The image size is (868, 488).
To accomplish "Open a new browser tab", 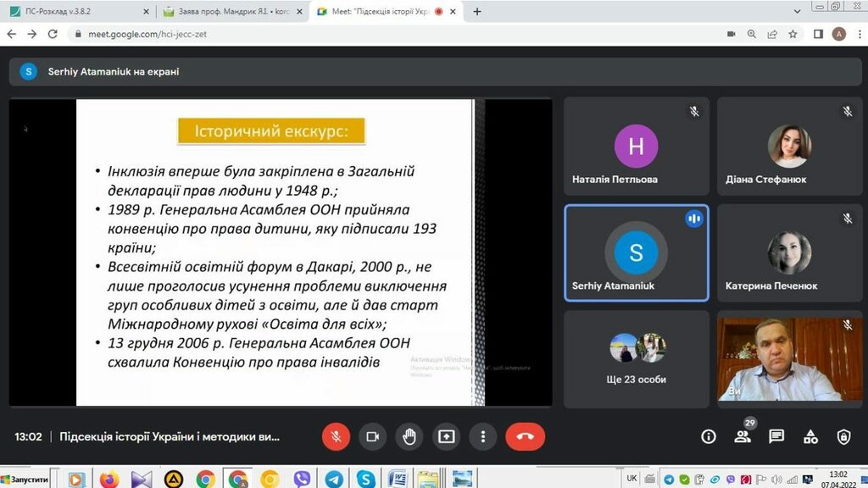I will tap(477, 12).
